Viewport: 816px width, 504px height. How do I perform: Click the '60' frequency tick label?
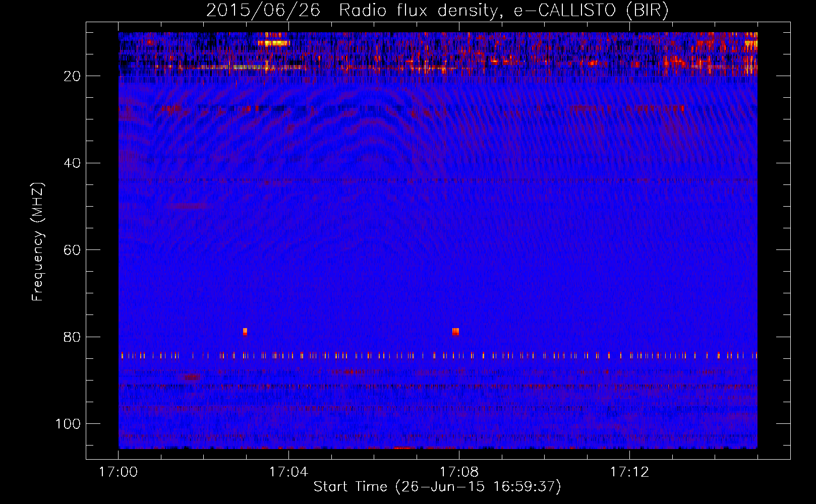(x=72, y=250)
